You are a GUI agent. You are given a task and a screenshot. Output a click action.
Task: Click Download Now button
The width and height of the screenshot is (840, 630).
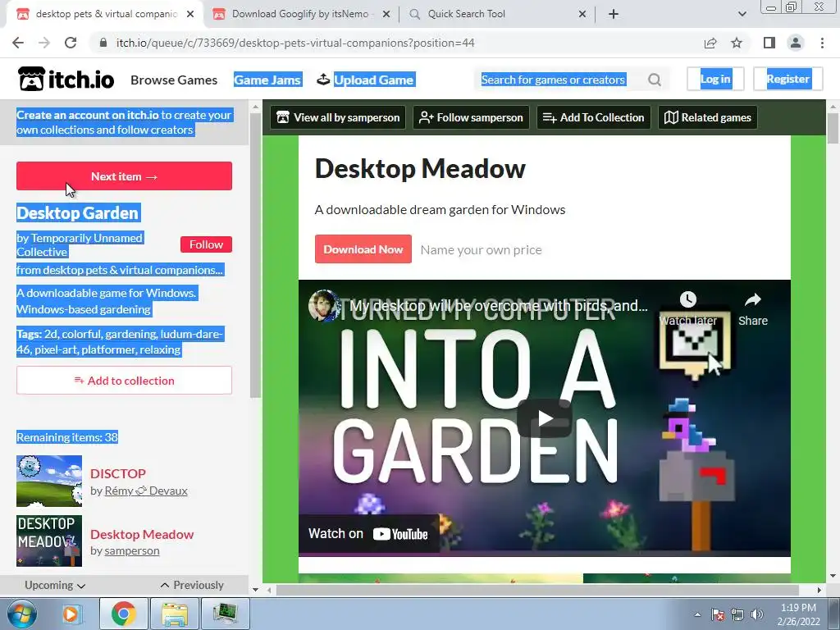(x=363, y=249)
